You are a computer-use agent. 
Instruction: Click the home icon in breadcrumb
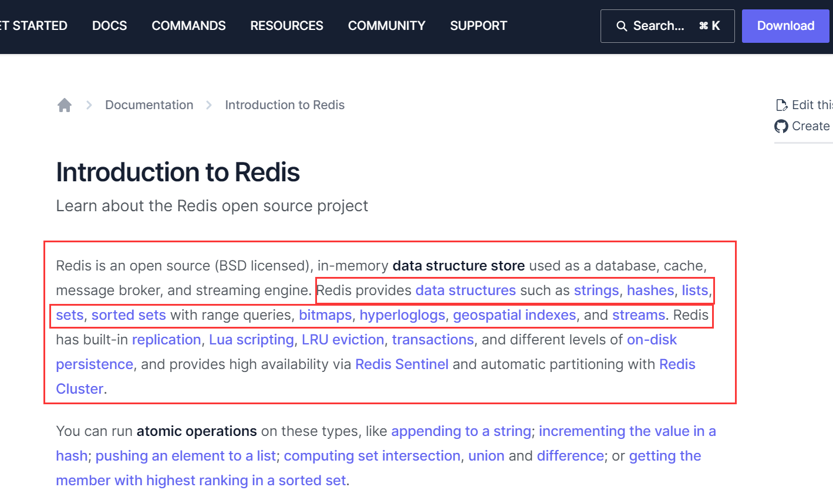coord(65,105)
